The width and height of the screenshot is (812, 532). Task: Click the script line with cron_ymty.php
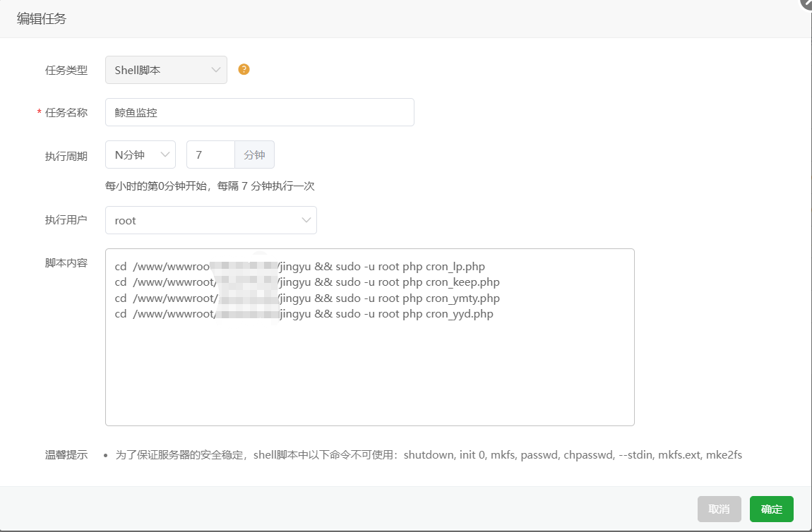pyautogui.click(x=307, y=298)
